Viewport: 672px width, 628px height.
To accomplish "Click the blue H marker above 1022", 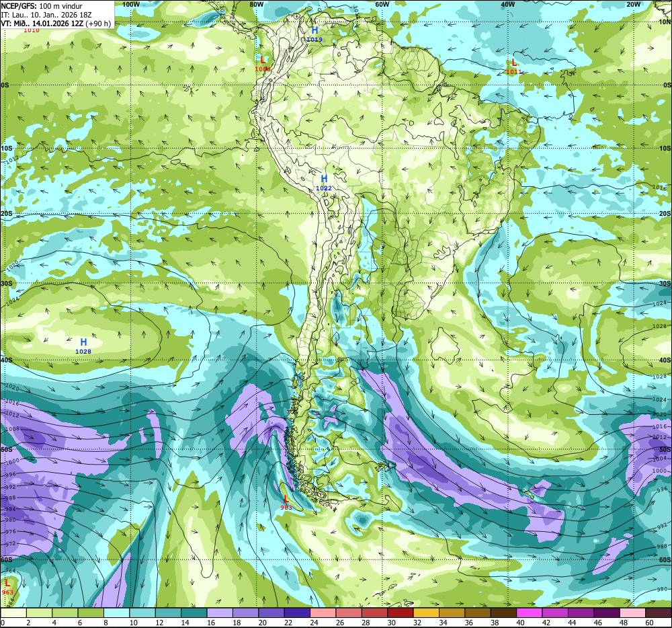I will 324,179.
